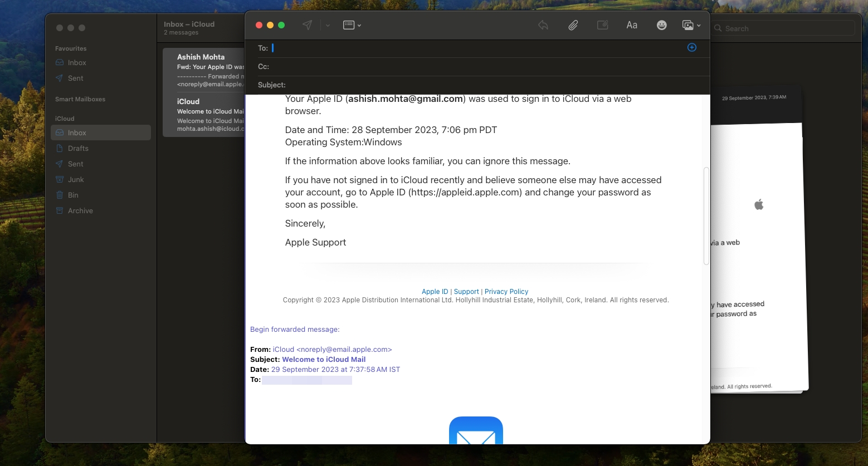The image size is (868, 466).
Task: Open the photo browser dropdown chevron
Action: [698, 24]
